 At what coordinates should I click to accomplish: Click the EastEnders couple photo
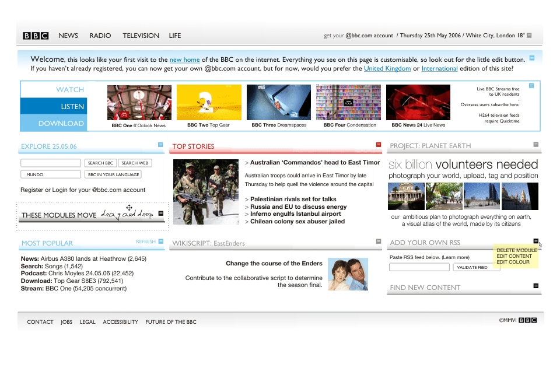348,274
